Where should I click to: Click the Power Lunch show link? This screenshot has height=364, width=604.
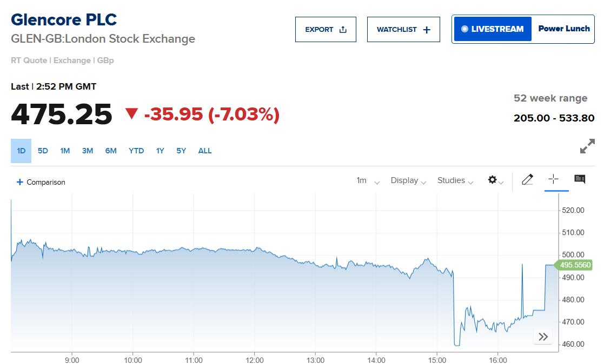click(563, 29)
